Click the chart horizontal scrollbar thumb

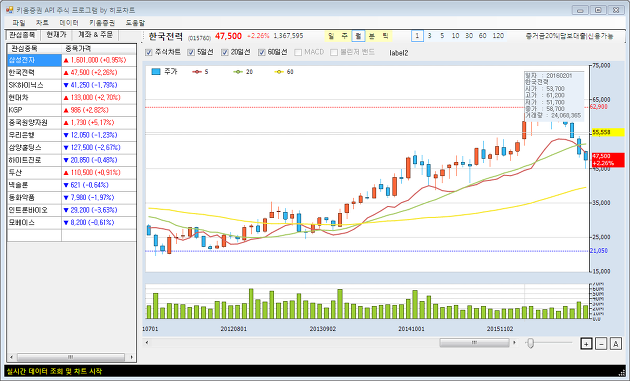click(x=474, y=343)
